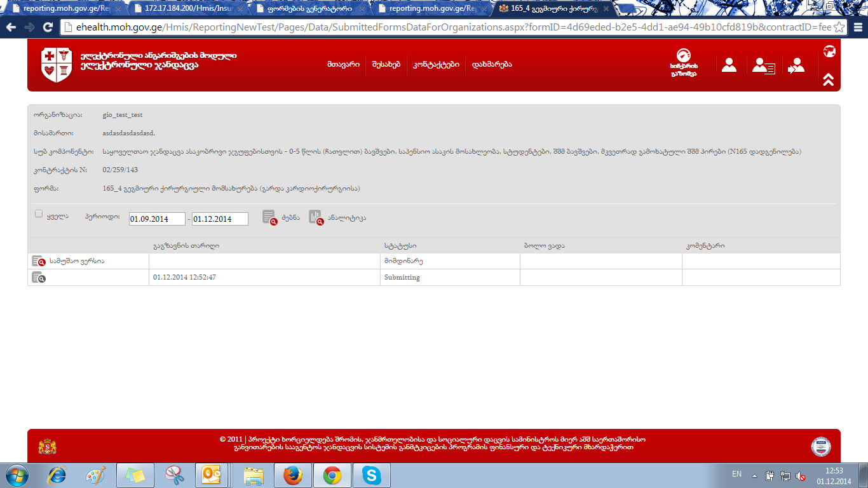Click the user details card icon

(763, 65)
